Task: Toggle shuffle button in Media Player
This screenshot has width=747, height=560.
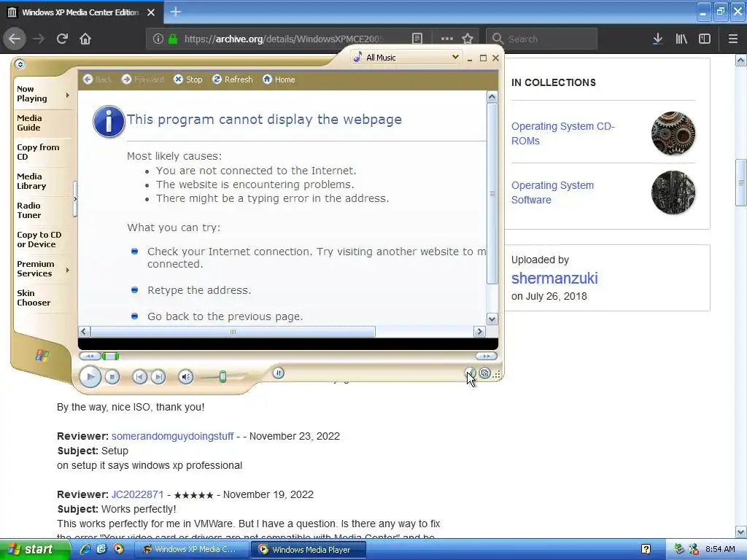Action: 279,373
